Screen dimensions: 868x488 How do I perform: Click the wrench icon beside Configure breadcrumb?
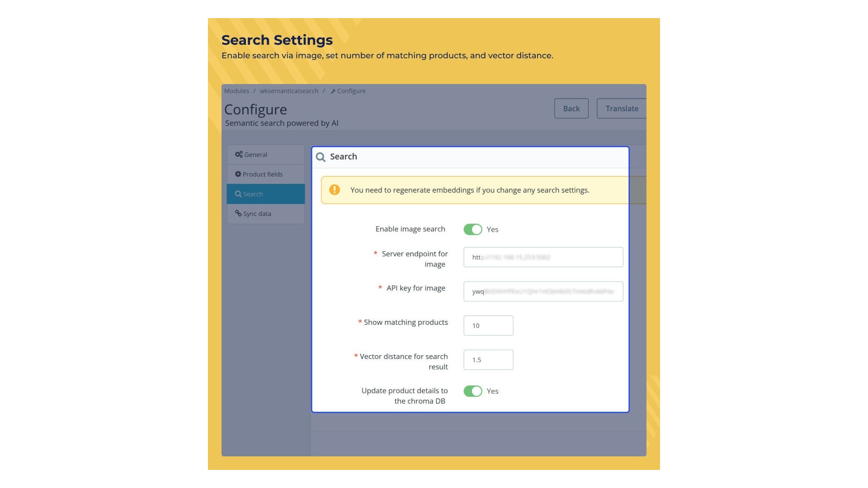tap(333, 91)
